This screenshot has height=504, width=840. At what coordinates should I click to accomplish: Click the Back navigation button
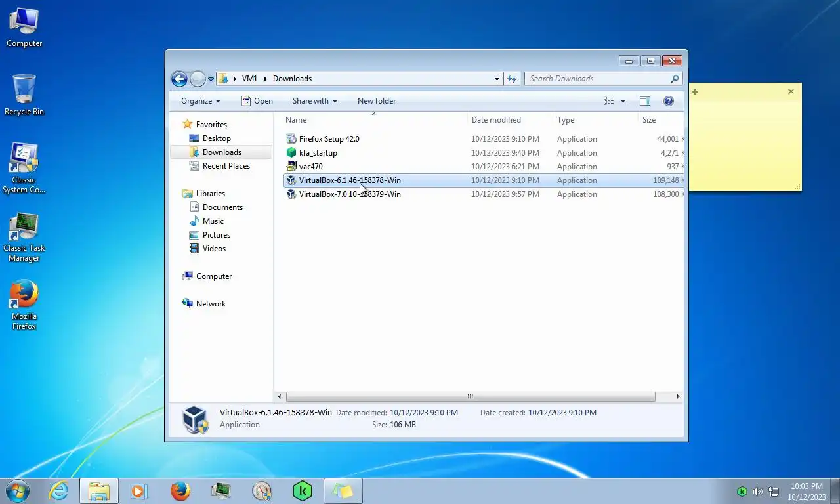179,79
